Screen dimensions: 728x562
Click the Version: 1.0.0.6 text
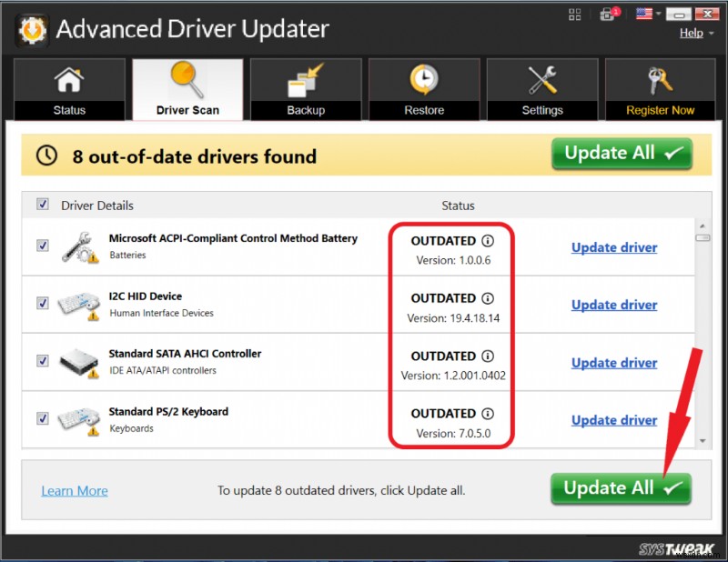point(453,260)
